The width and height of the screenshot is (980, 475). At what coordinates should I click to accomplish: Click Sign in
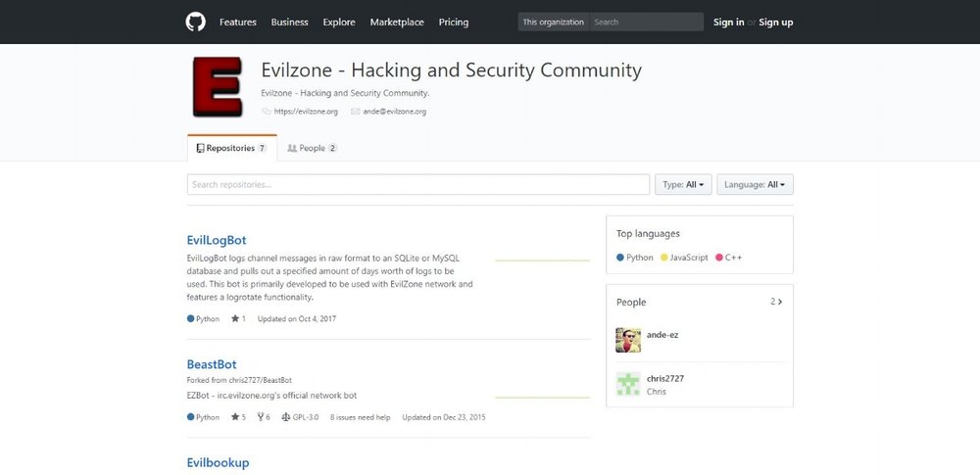pyautogui.click(x=729, y=22)
